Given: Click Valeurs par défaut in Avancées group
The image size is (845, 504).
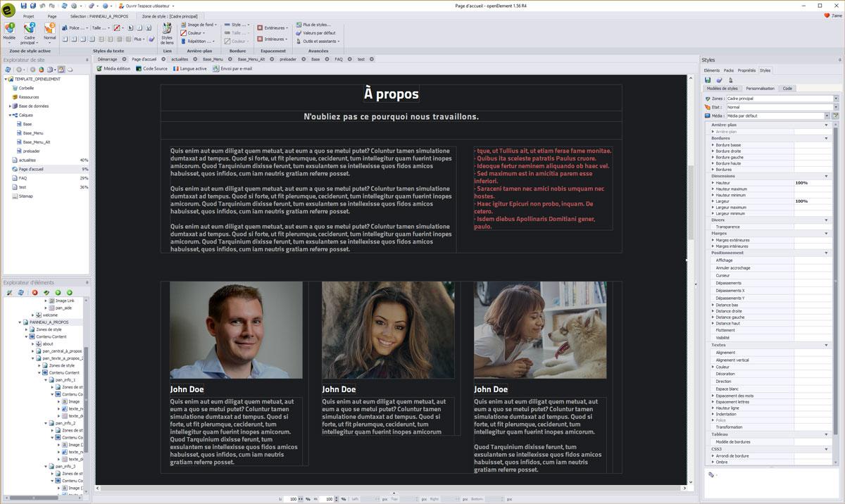Looking at the screenshot, I should point(318,32).
